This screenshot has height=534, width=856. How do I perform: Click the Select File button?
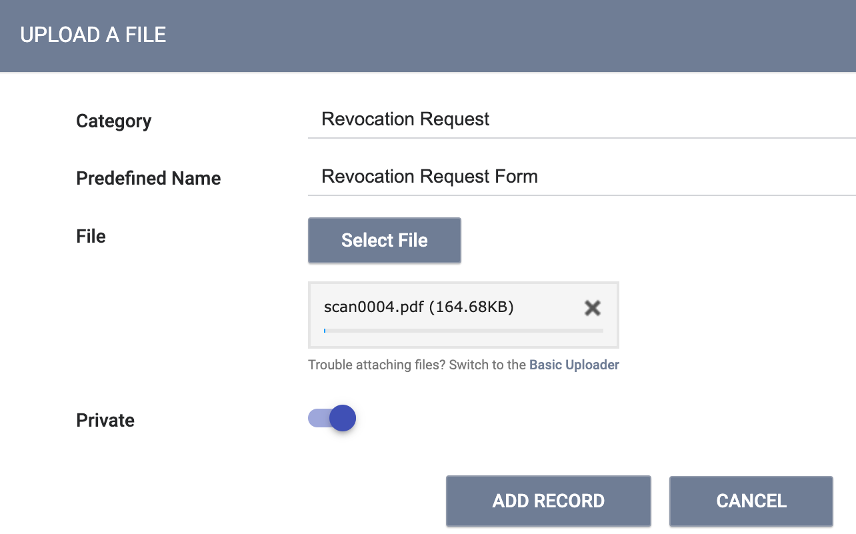tap(384, 240)
